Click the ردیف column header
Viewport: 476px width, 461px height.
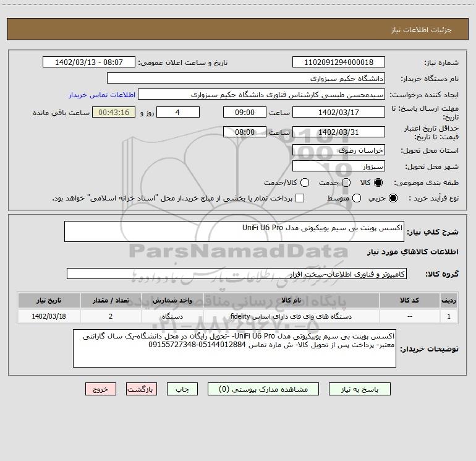(x=449, y=300)
